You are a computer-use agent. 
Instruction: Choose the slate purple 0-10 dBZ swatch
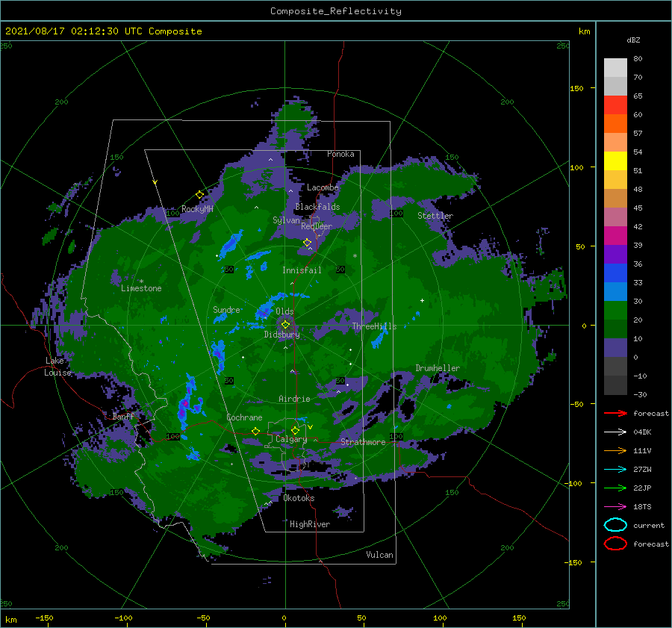point(615,348)
